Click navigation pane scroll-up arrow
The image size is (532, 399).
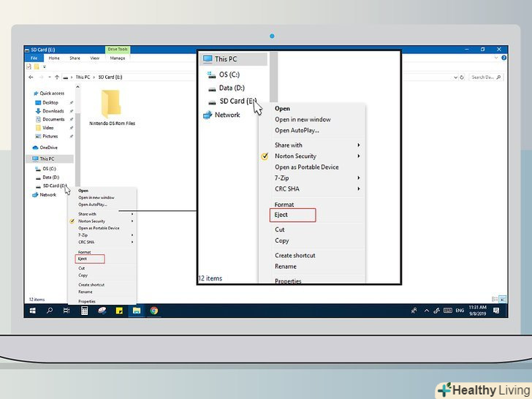[77, 87]
